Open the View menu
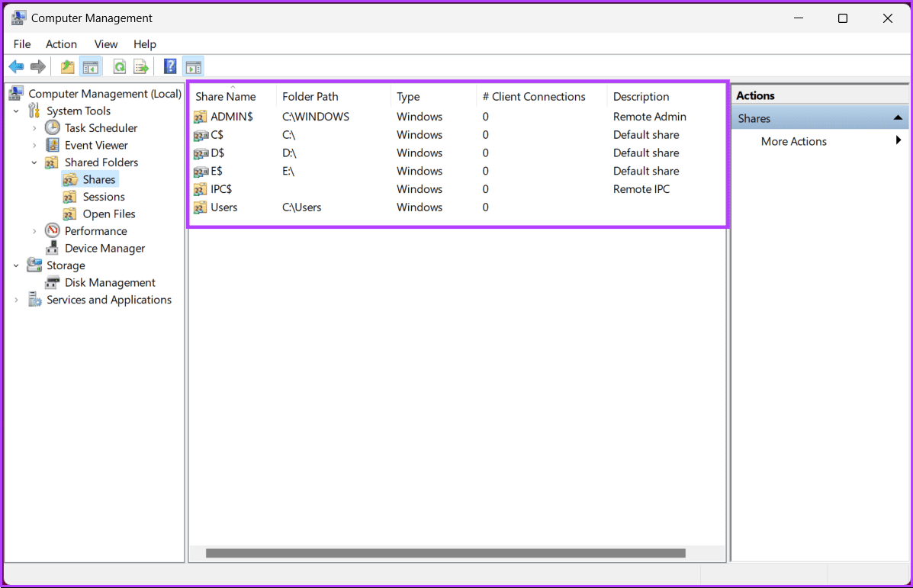The width and height of the screenshot is (913, 588). (105, 44)
